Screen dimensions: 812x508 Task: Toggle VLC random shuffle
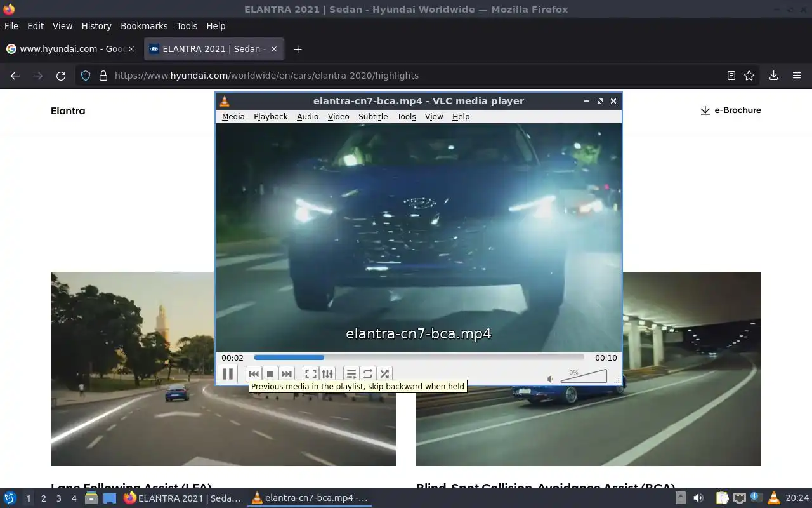pos(384,374)
